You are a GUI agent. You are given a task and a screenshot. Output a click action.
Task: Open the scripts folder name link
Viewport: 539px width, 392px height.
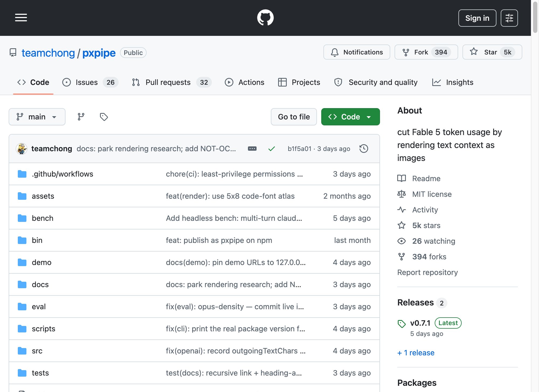click(x=43, y=329)
